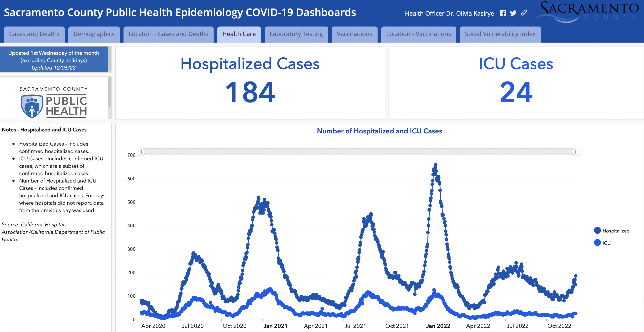The width and height of the screenshot is (644, 332).
Task: Click the January 2022 hospitalization peak point
Action: click(436, 165)
